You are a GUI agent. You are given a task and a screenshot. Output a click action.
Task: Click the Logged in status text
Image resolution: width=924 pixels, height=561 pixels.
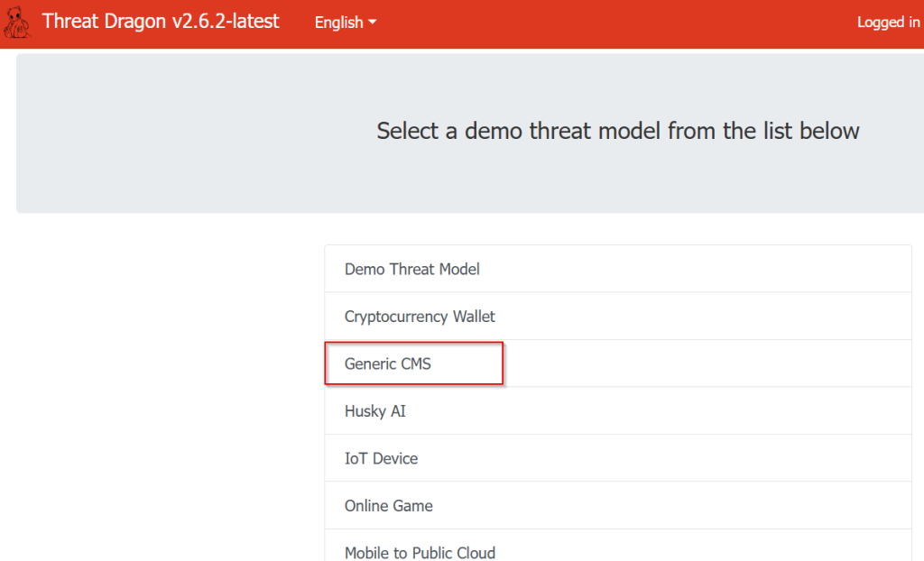[x=889, y=23]
